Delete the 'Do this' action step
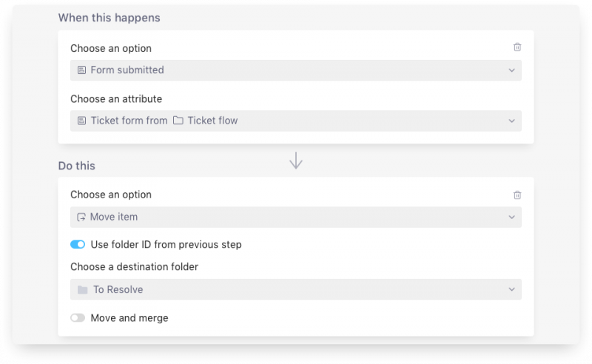 click(517, 195)
